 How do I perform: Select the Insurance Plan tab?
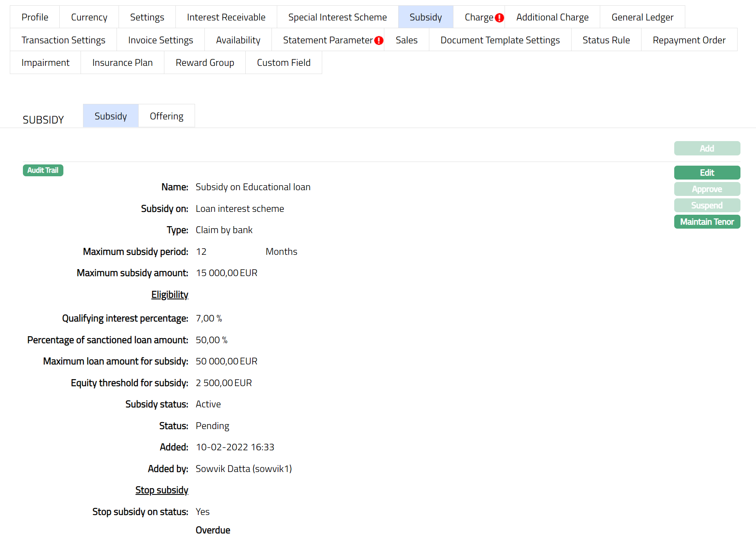pyautogui.click(x=122, y=63)
